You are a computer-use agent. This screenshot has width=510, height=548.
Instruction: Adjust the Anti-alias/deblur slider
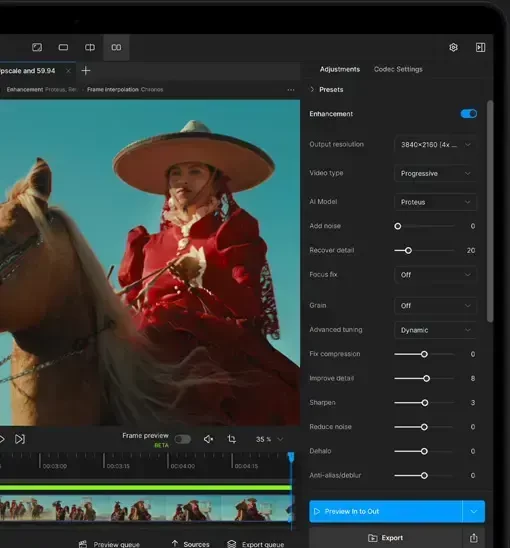(x=424, y=475)
